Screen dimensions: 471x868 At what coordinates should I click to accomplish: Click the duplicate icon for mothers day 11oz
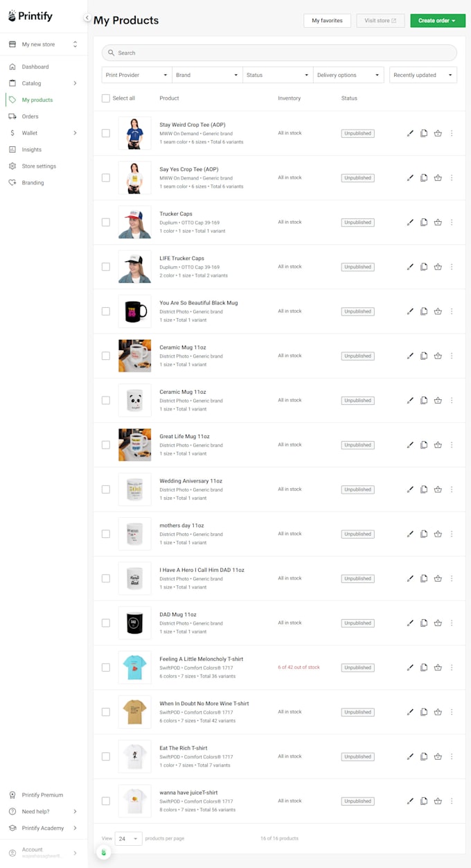[x=424, y=534]
